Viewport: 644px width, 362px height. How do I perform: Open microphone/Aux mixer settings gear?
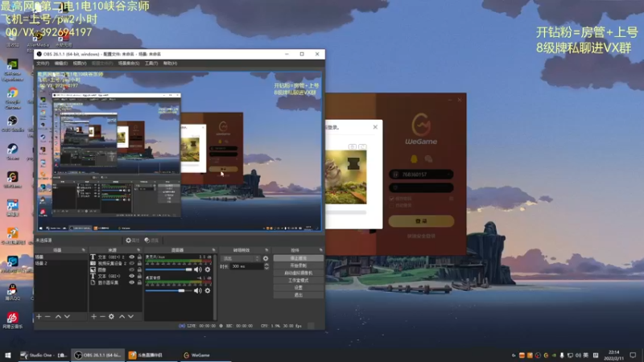click(208, 269)
